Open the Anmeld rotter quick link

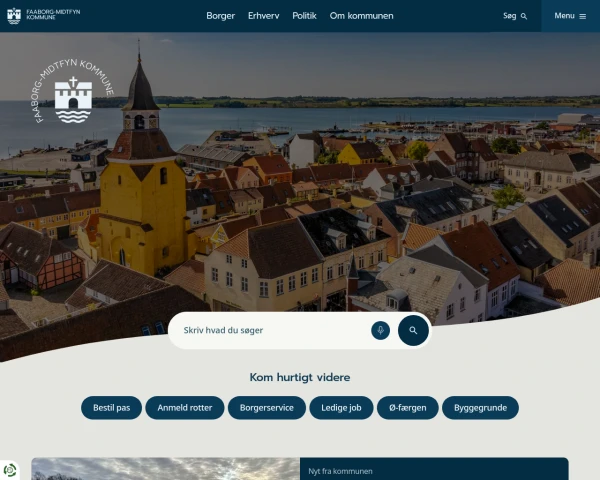(x=185, y=408)
